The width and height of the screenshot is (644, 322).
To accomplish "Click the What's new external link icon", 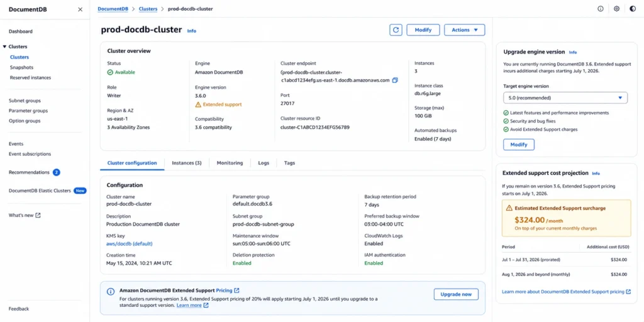I will [x=38, y=215].
